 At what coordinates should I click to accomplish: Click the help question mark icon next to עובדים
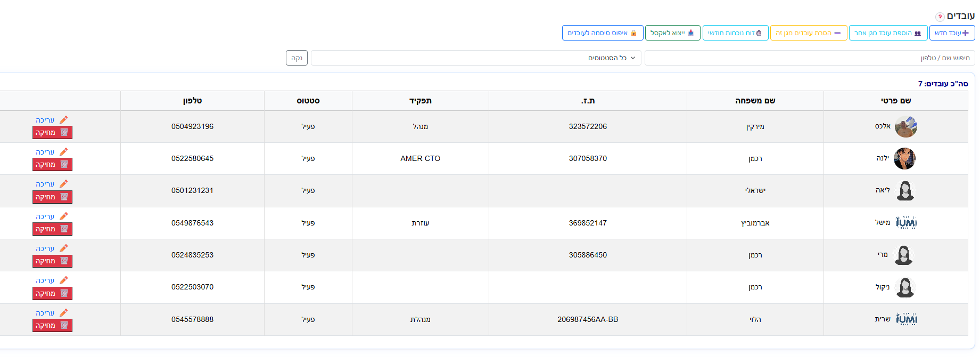click(940, 17)
